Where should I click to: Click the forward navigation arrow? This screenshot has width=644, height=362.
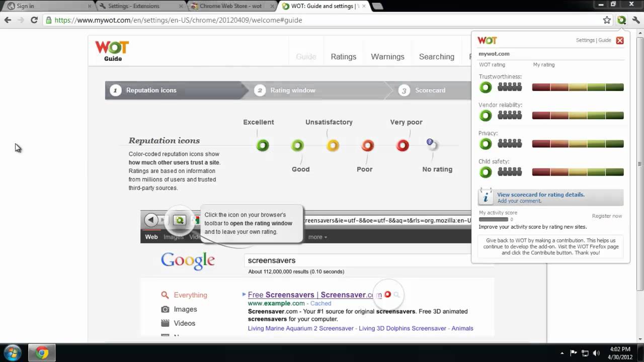click(x=21, y=20)
